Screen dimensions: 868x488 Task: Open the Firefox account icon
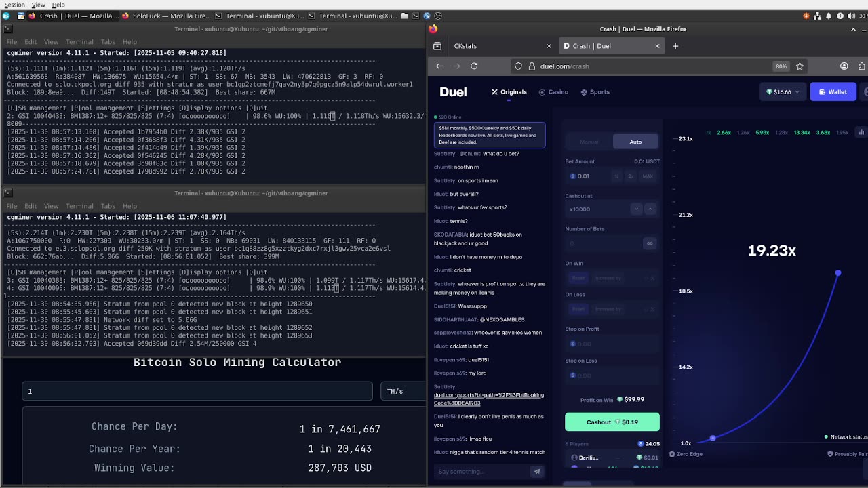(844, 66)
